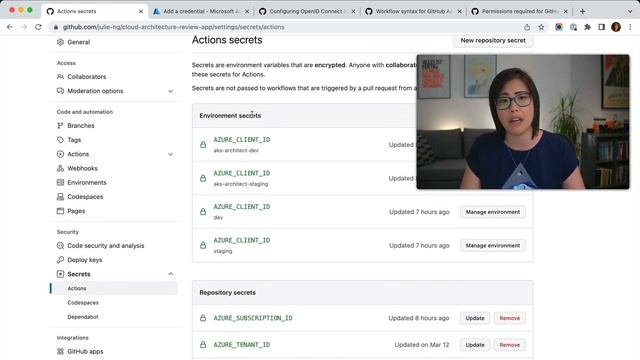
Task: Open Branches settings
Action: pos(81,126)
